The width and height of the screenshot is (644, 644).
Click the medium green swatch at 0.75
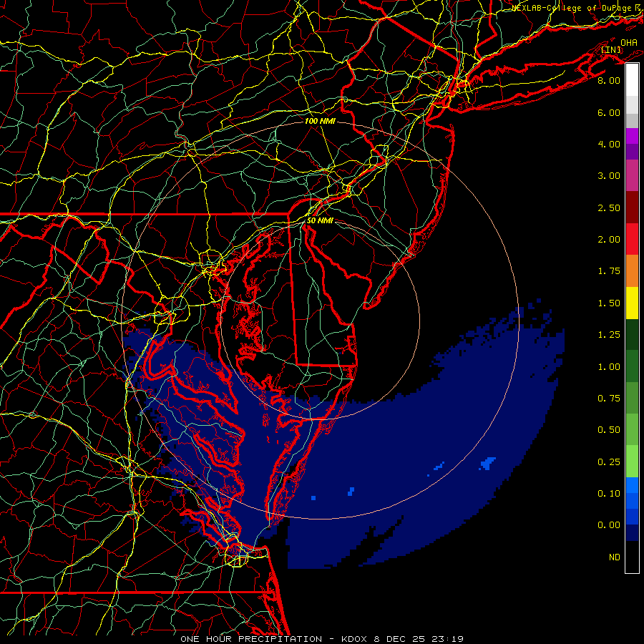click(x=632, y=398)
